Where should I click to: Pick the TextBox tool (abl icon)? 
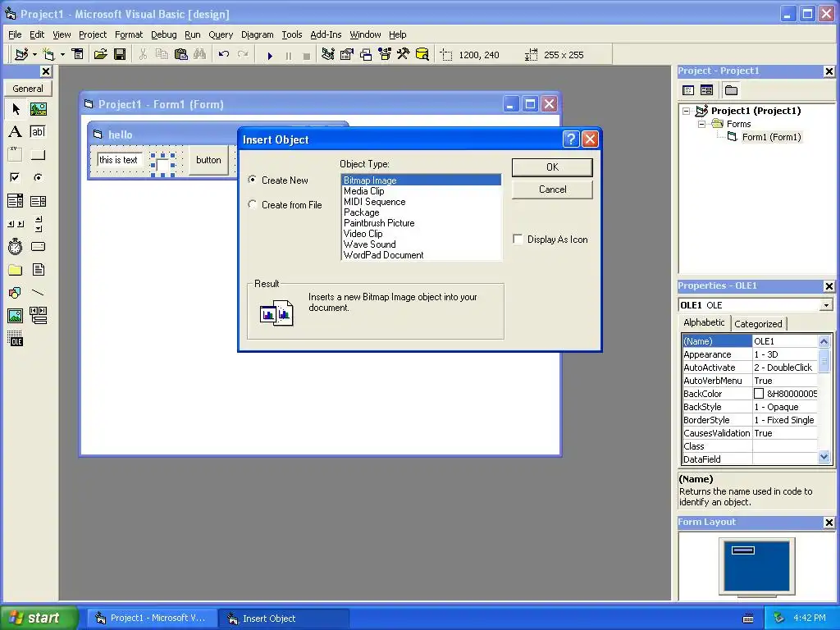pos(38,132)
